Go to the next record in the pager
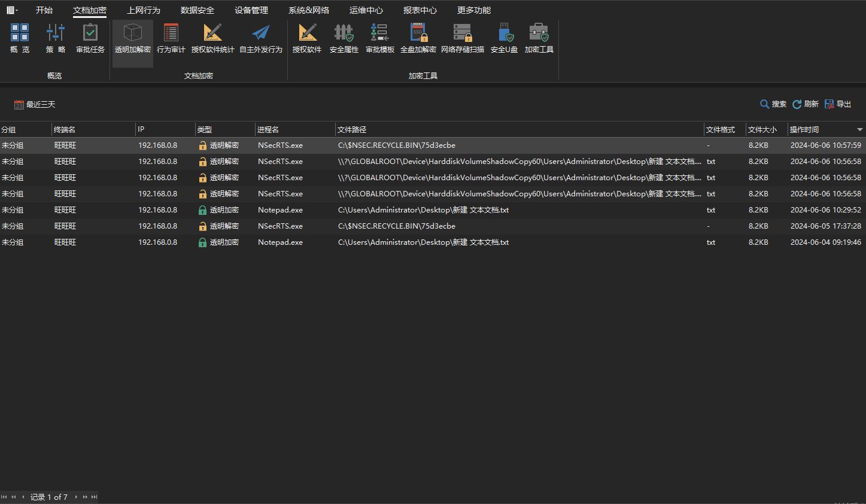 pyautogui.click(x=76, y=497)
